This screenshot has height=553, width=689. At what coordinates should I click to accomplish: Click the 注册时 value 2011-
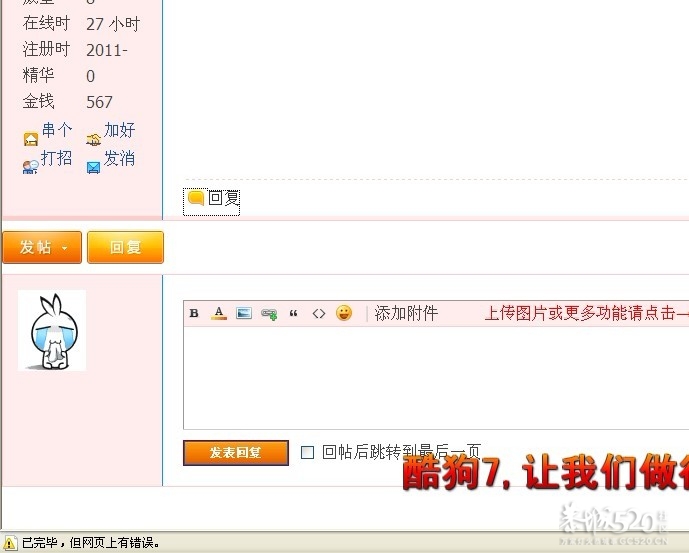tap(107, 50)
